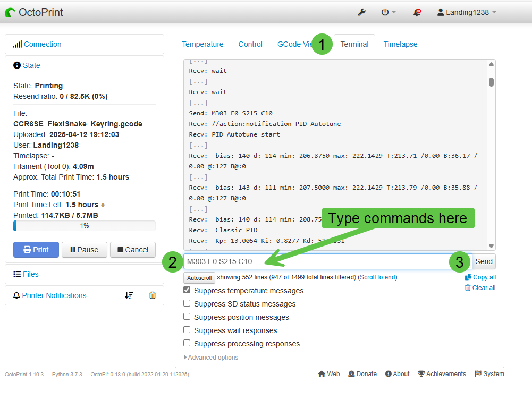Click the 'Send: M303 E0 S215 C10' terminal line
The width and height of the screenshot is (532, 399).
point(231,113)
